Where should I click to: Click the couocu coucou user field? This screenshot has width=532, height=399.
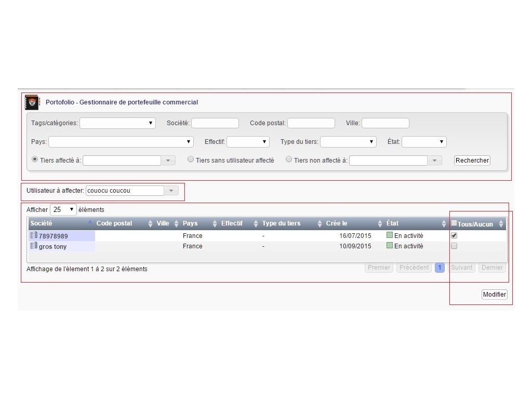point(125,191)
